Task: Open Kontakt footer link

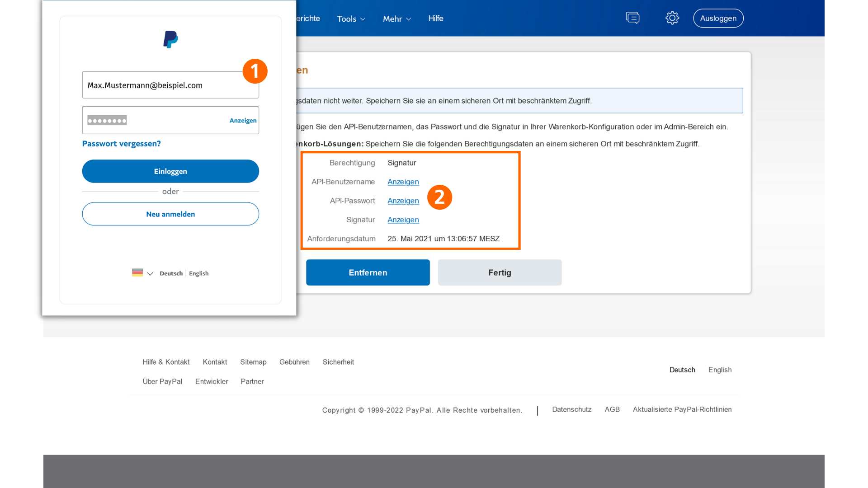Action: pos(215,362)
